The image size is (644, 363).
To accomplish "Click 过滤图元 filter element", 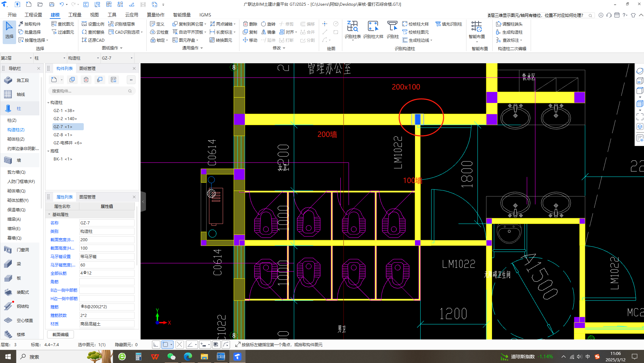I will [63, 32].
